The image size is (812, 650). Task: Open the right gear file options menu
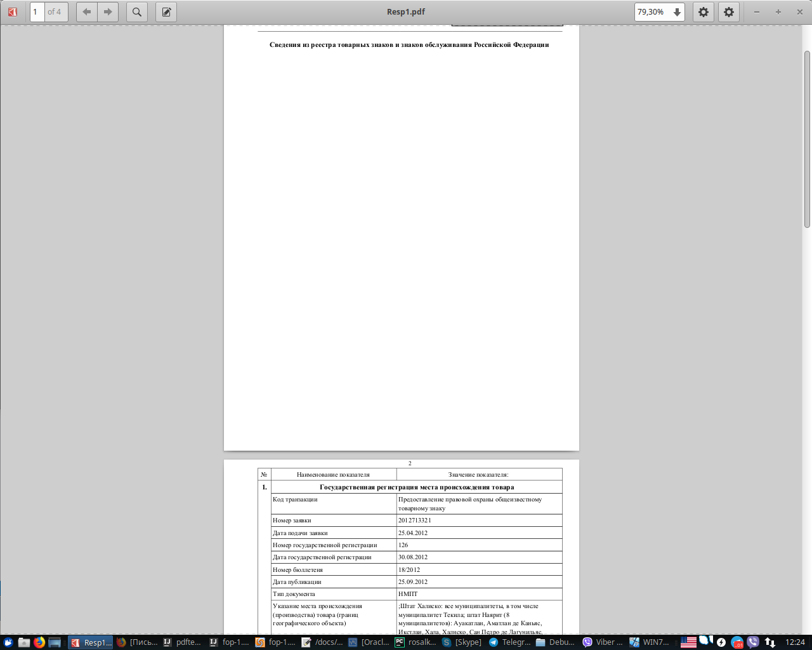coord(729,12)
